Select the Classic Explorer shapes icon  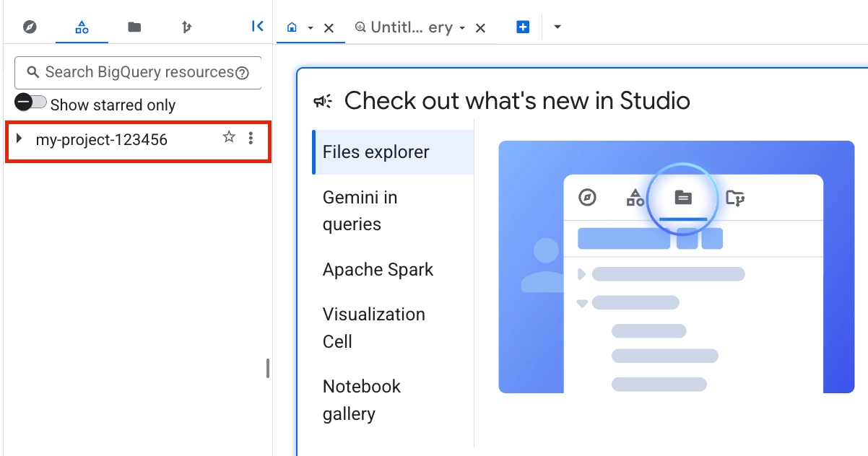tap(82, 27)
